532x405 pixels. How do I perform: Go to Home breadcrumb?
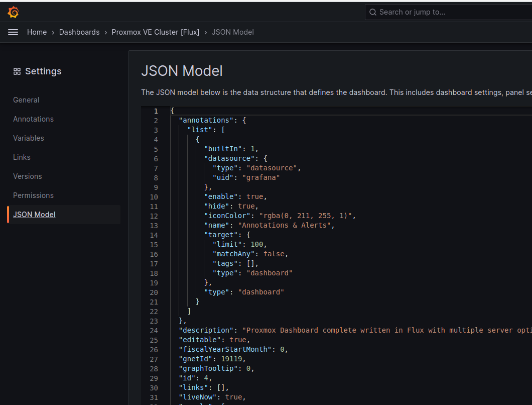(x=37, y=32)
